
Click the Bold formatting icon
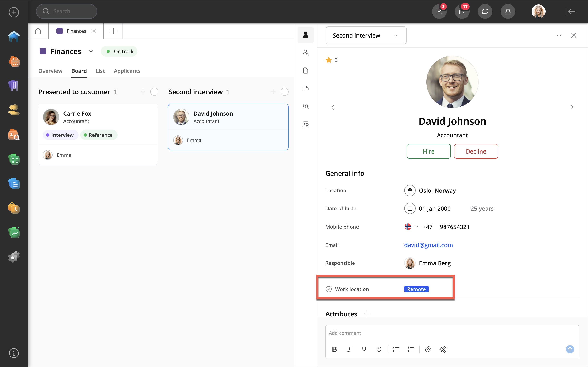point(334,349)
